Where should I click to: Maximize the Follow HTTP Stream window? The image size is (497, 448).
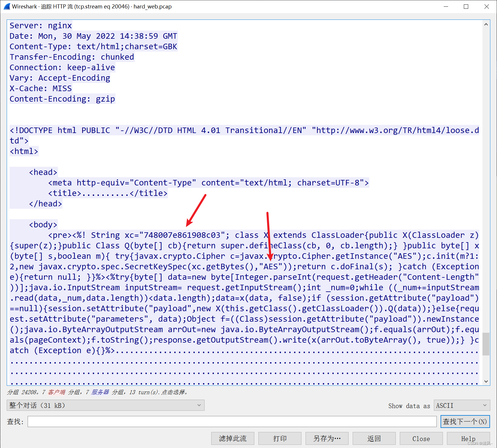coord(466,6)
